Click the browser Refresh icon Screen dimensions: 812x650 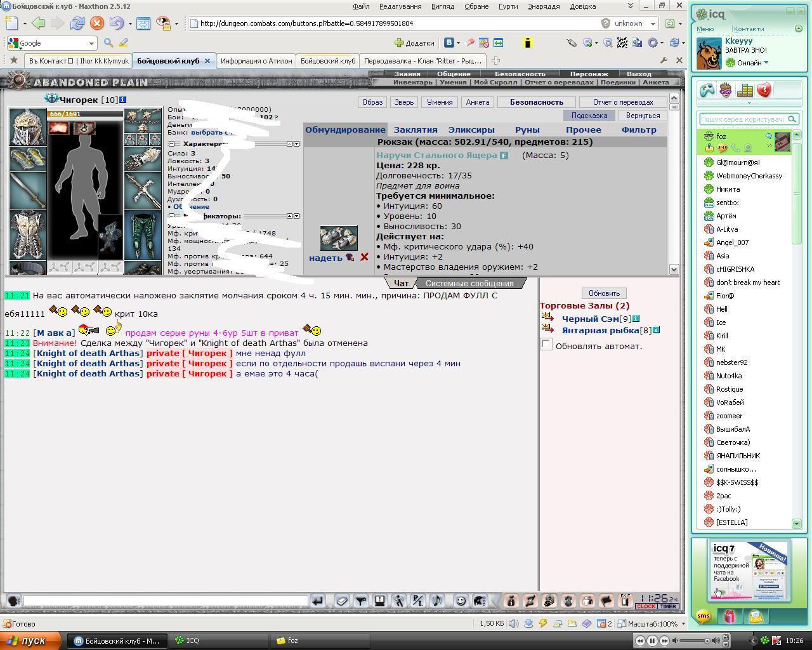(77, 23)
